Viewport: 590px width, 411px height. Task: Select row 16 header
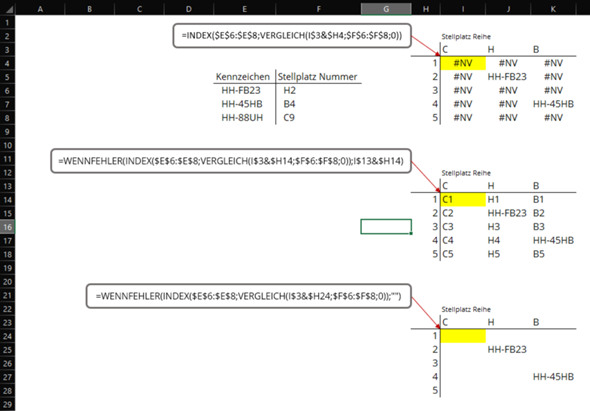pyautogui.click(x=8, y=227)
